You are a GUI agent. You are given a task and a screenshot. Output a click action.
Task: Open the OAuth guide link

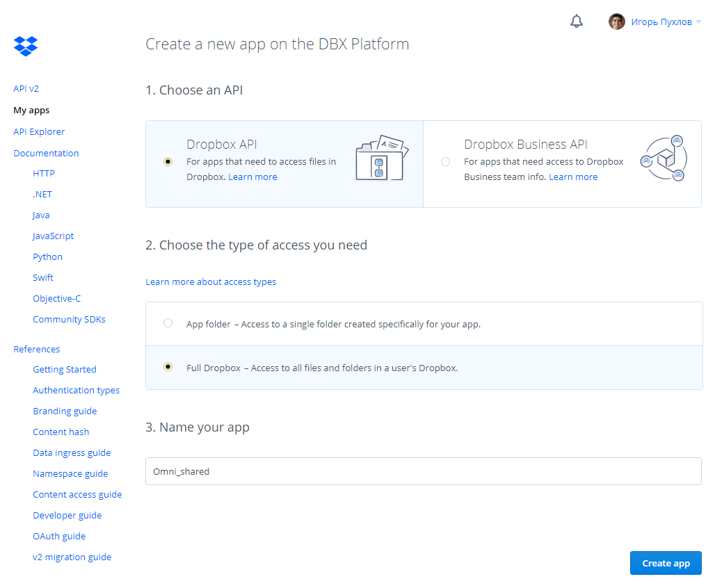(x=59, y=537)
